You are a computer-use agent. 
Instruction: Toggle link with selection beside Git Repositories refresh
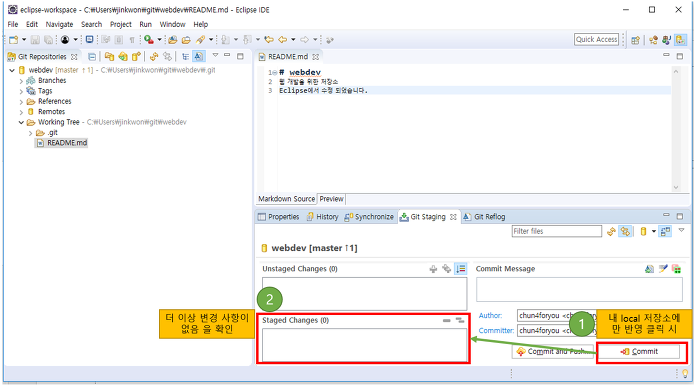167,57
